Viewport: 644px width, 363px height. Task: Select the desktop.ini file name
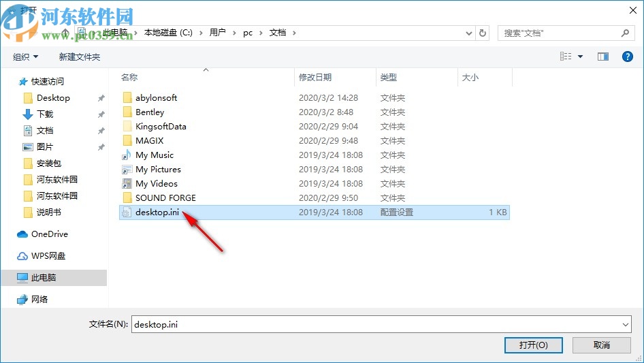[157, 212]
